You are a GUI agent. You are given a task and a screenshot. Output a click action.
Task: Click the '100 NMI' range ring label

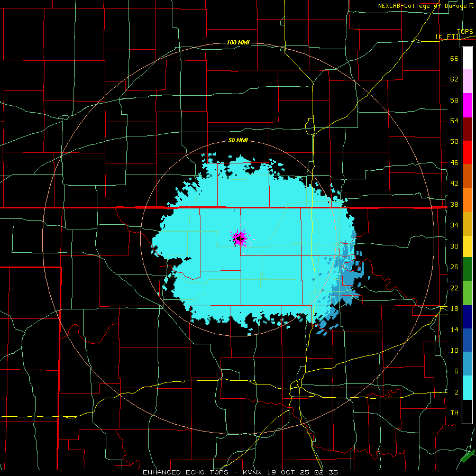click(238, 42)
